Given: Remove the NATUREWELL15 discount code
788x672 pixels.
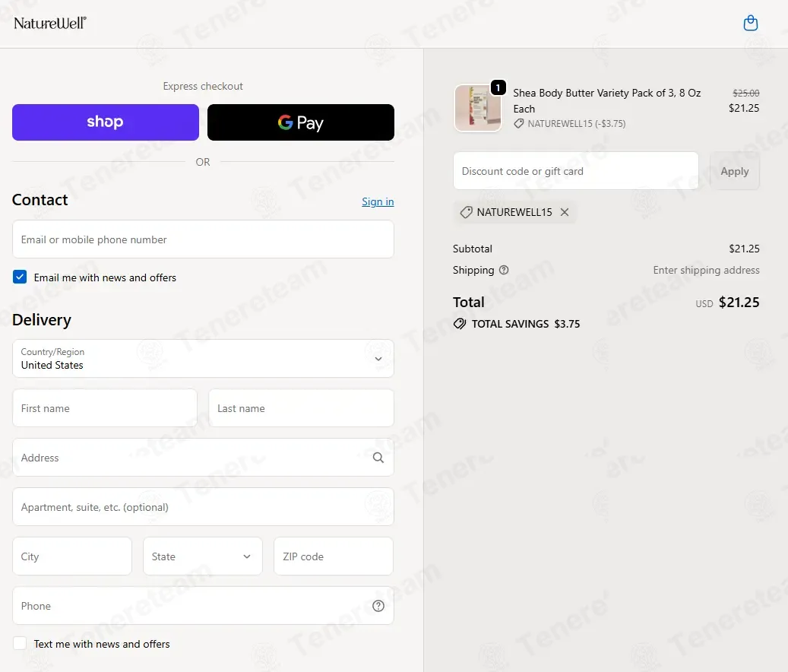Looking at the screenshot, I should (565, 212).
